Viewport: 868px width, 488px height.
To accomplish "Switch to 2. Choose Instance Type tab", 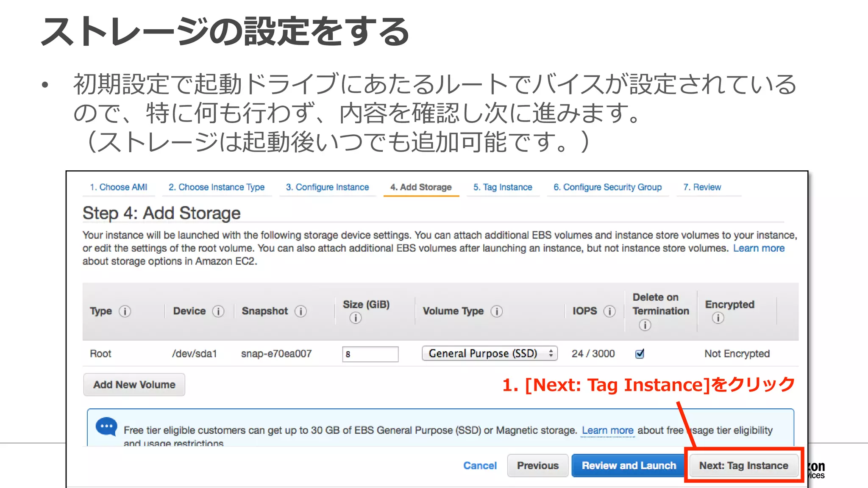I will [x=217, y=187].
